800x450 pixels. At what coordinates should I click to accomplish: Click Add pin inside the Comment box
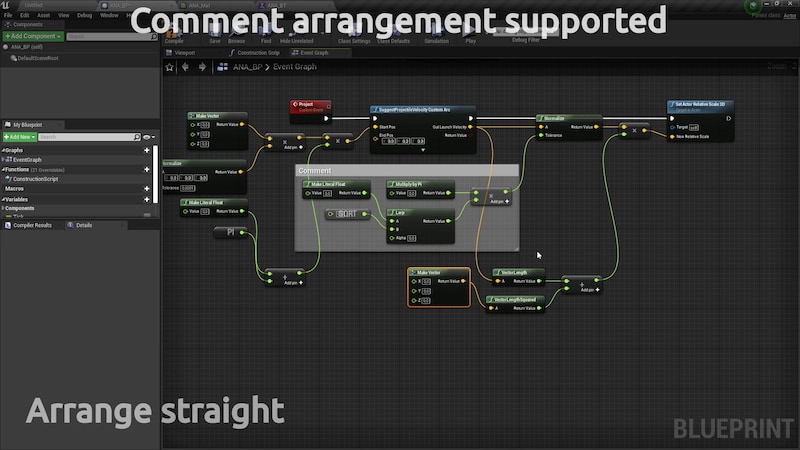tap(499, 202)
